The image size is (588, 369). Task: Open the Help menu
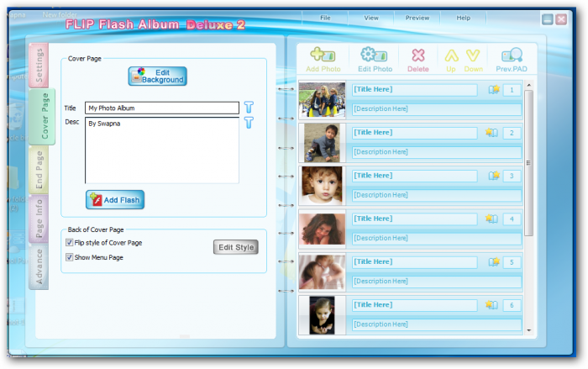click(x=463, y=18)
